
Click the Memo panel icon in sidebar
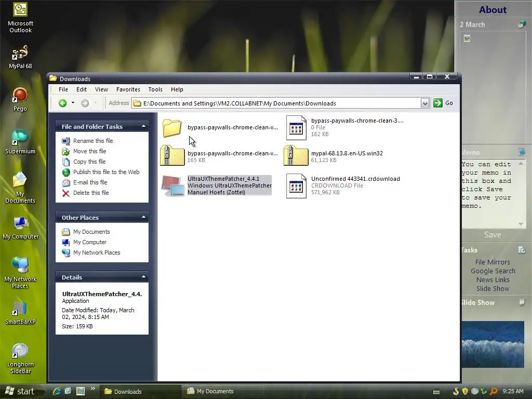[x=522, y=152]
